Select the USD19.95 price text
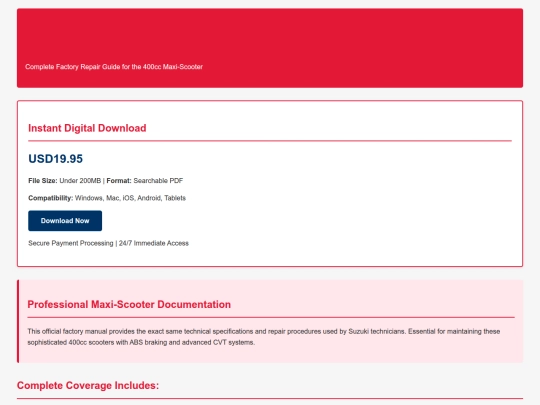This screenshot has height=405, width=540. click(55, 159)
